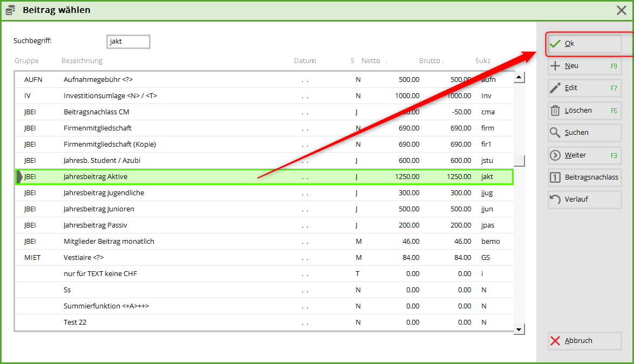This screenshot has height=364, width=634.
Task: Click the plus icon for Neu
Action: 555,66
